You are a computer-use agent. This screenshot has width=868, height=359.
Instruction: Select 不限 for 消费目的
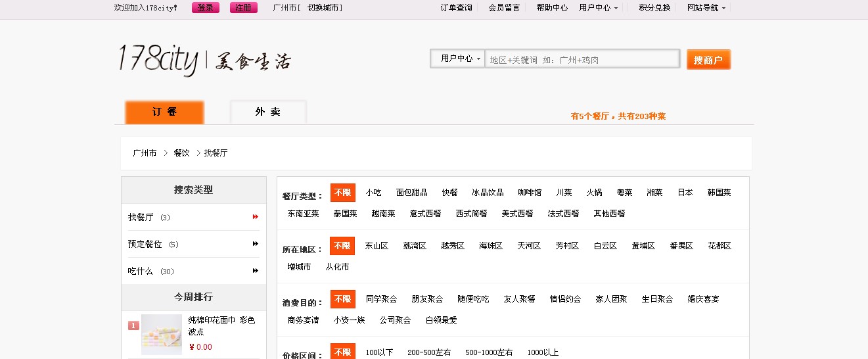coord(342,299)
